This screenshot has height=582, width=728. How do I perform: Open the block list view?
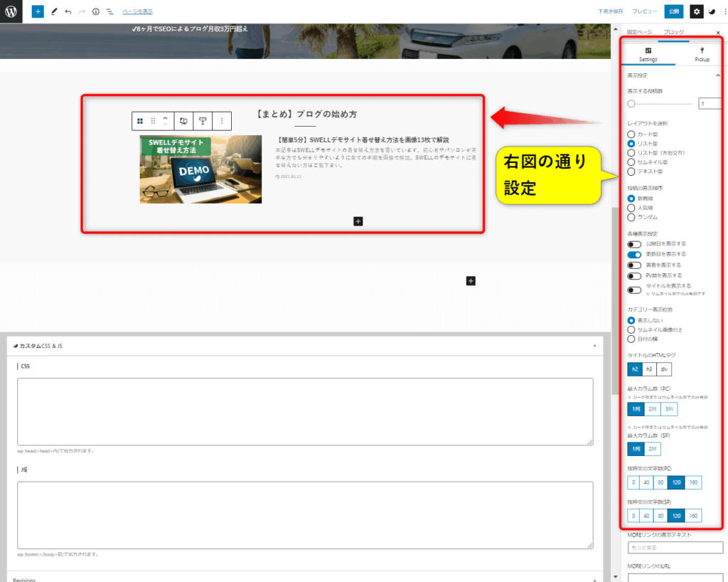[109, 11]
